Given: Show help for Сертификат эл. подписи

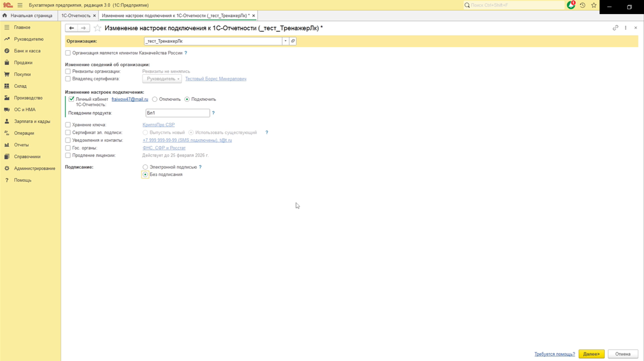Looking at the screenshot, I should 267,132.
